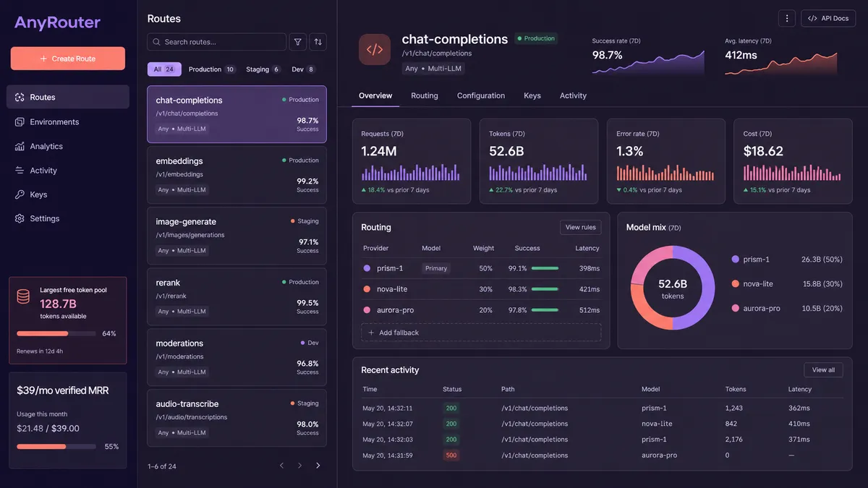
Task: Open the chat-completions route card
Action: (237, 114)
